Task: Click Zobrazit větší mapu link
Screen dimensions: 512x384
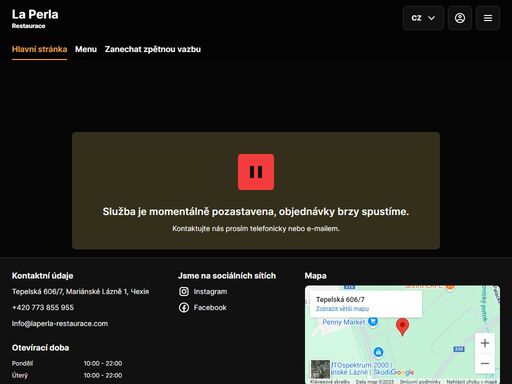Action: click(342, 309)
